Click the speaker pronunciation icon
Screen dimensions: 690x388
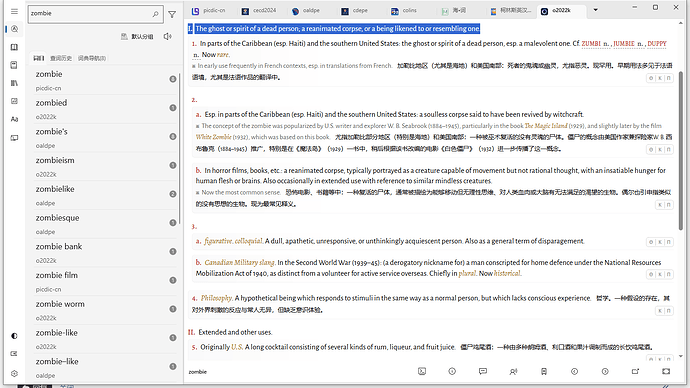tap(168, 37)
